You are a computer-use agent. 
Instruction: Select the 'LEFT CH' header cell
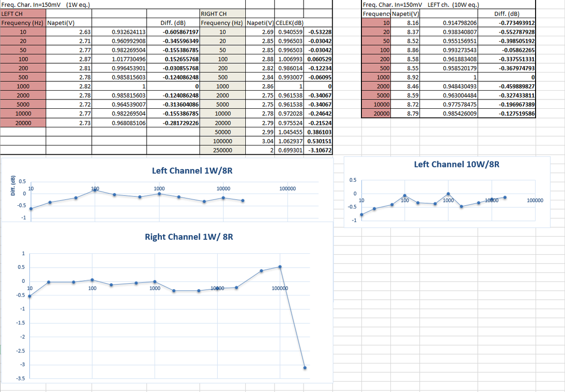[x=23, y=14]
